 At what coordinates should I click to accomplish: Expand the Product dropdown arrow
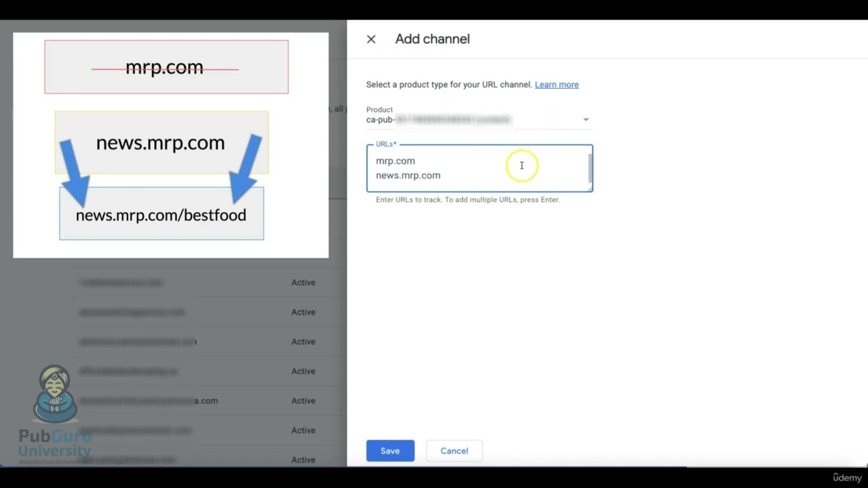coord(586,120)
